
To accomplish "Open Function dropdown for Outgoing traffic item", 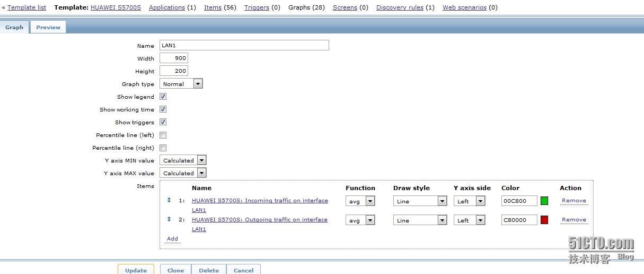I will pyautogui.click(x=360, y=220).
